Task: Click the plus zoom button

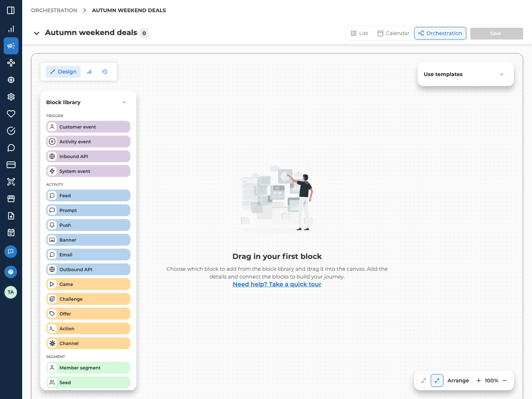Action: click(478, 381)
